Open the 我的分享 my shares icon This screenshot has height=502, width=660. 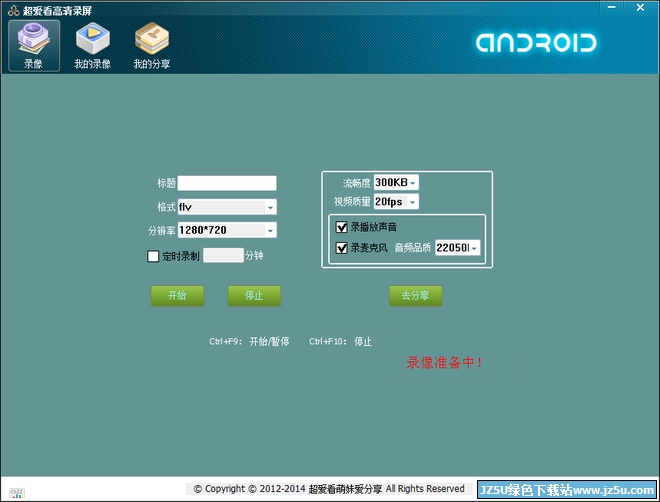pyautogui.click(x=152, y=45)
